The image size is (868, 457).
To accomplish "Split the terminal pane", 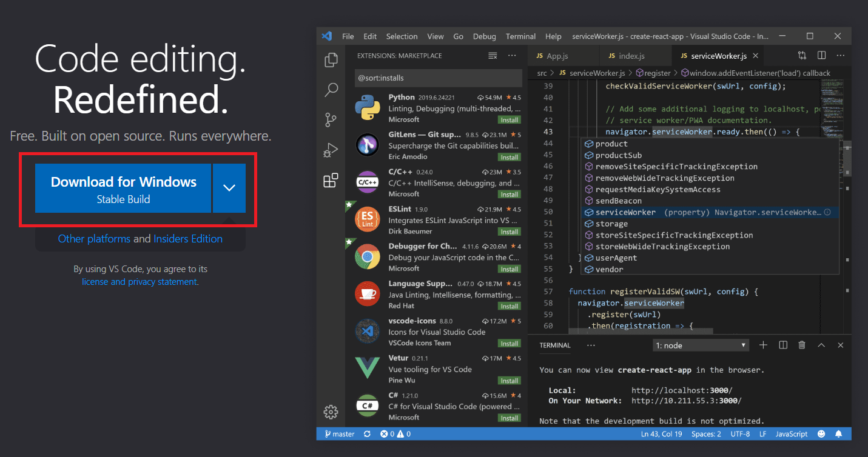I will [x=783, y=345].
